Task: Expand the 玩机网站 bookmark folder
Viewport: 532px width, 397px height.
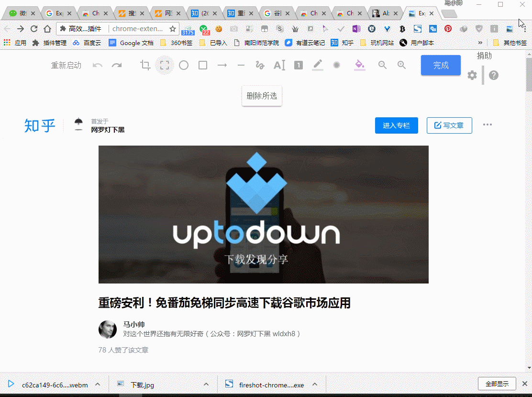Action: click(x=377, y=43)
